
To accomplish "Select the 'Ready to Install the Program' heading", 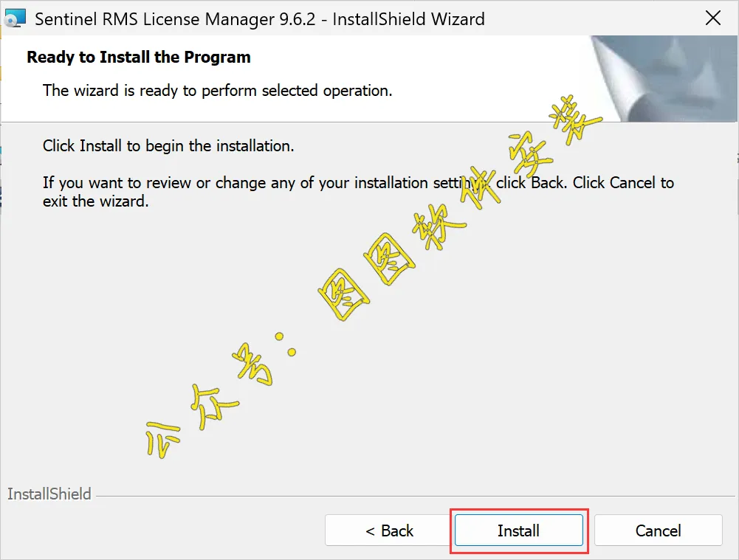I will (139, 57).
